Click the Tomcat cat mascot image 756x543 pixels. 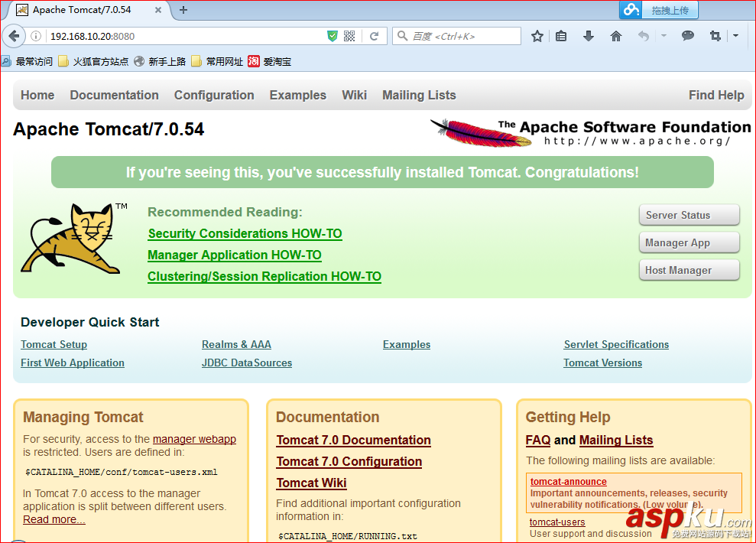point(73,238)
